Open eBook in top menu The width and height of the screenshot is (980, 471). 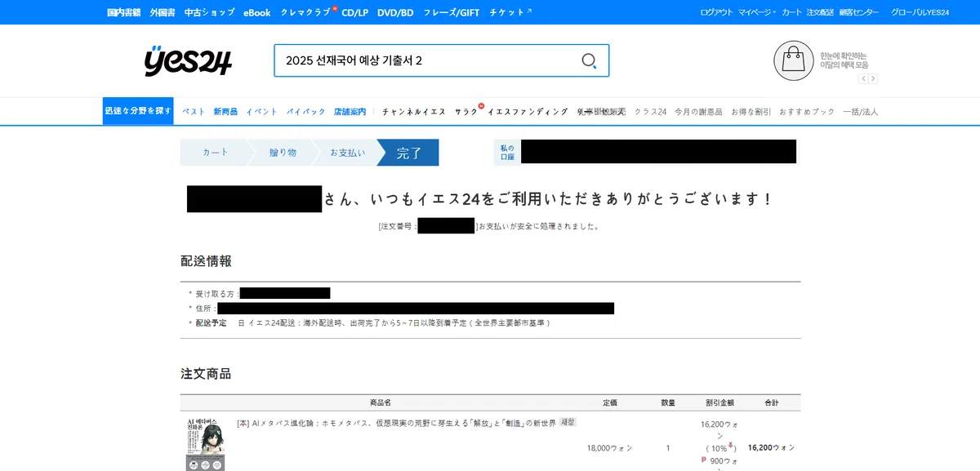[x=256, y=12]
